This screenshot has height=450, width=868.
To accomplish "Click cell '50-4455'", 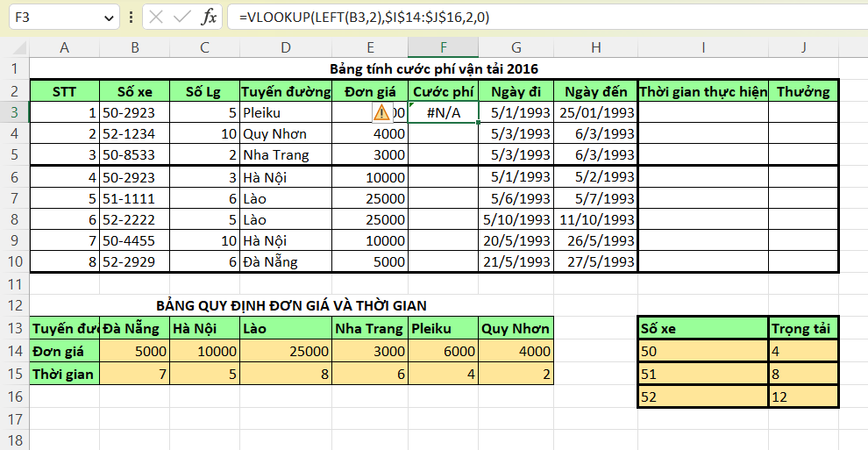I will [134, 240].
